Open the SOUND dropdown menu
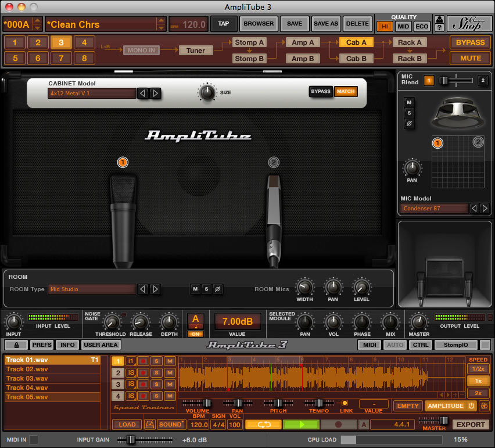Viewport: 495px width, 448px height. coord(171,424)
